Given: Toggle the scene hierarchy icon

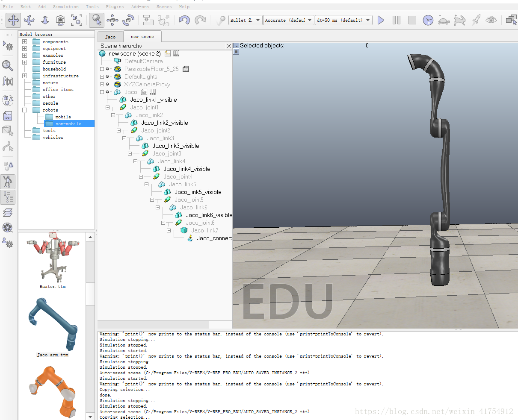Looking at the screenshot, I should tap(8, 197).
